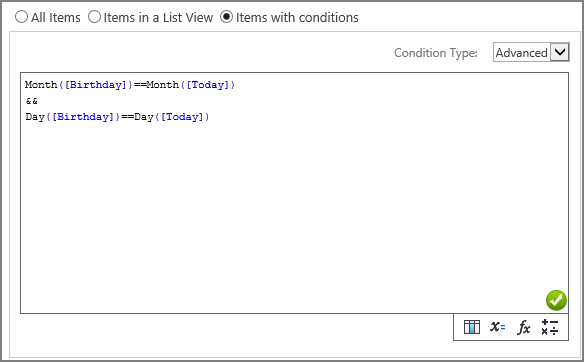This screenshot has height=362, width=584.
Task: Select the All Items radio button
Action: click(x=21, y=17)
